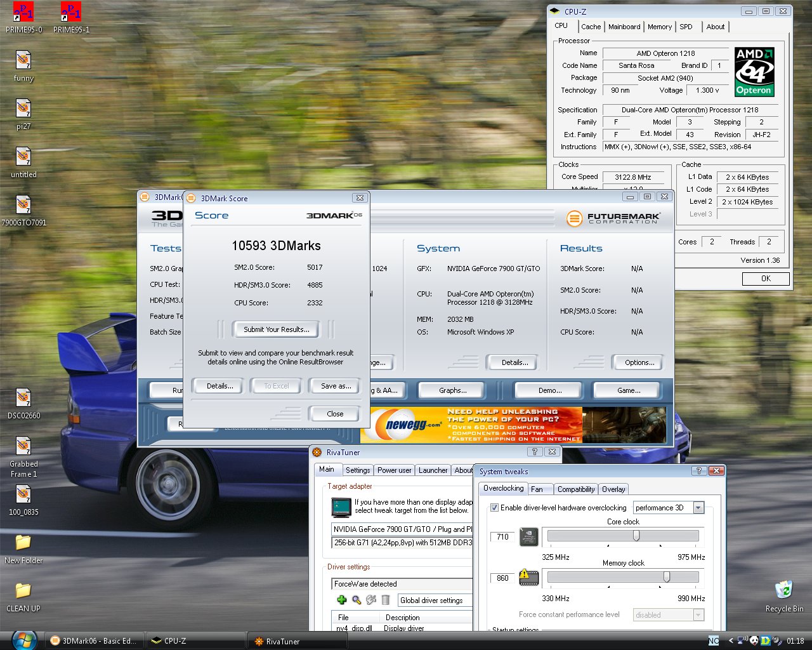Image resolution: width=812 pixels, height=650 pixels.
Task: Click the Windows Start orb
Action: pyautogui.click(x=23, y=640)
